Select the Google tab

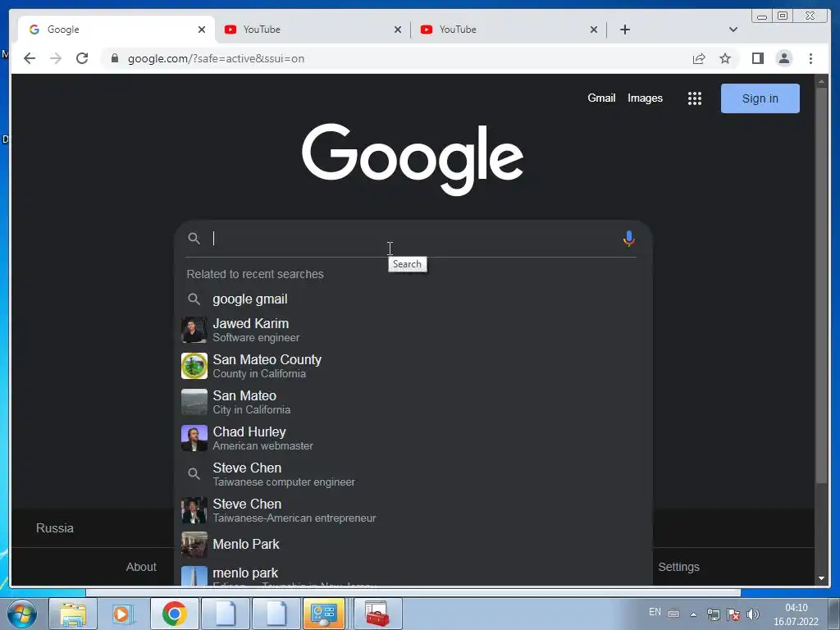116,30
